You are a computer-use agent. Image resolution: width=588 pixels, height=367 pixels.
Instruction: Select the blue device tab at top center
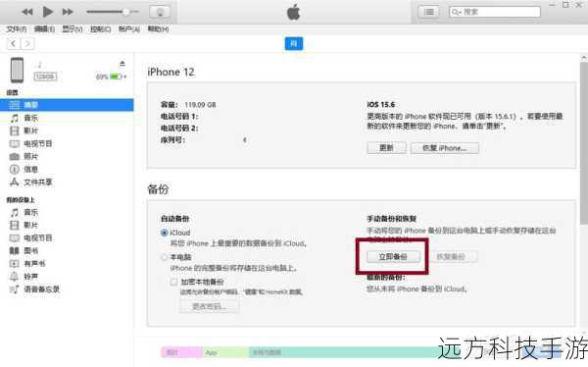294,43
